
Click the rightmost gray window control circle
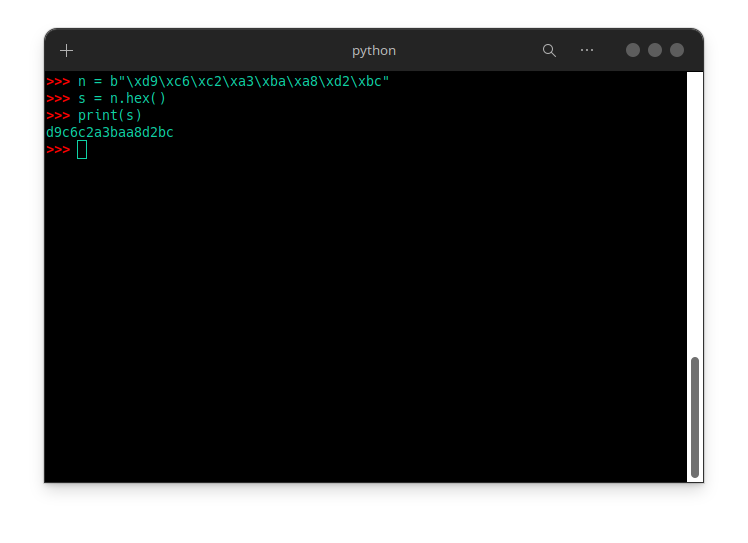point(676,50)
